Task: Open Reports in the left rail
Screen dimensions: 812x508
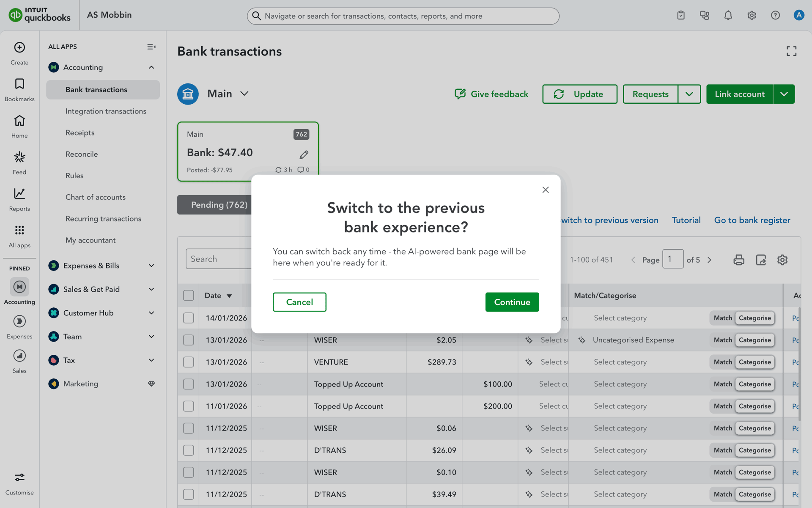Action: pos(19,194)
